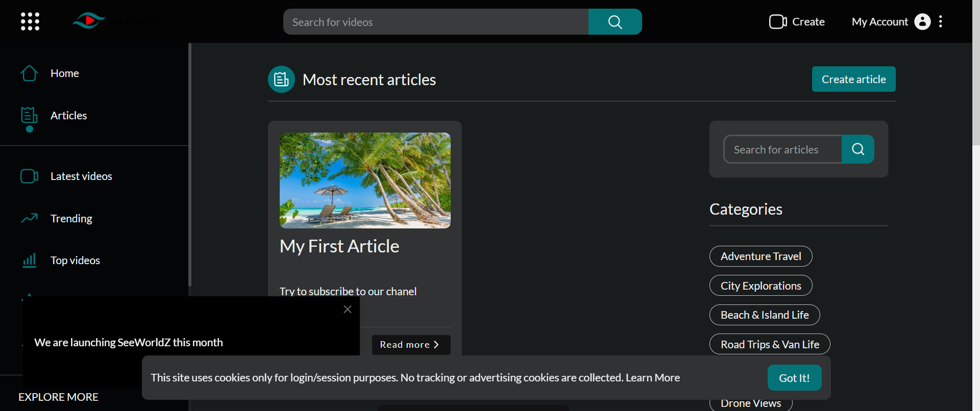Screen dimensions: 980x411
Task: Open the apps grid menu icon
Action: coord(30,21)
